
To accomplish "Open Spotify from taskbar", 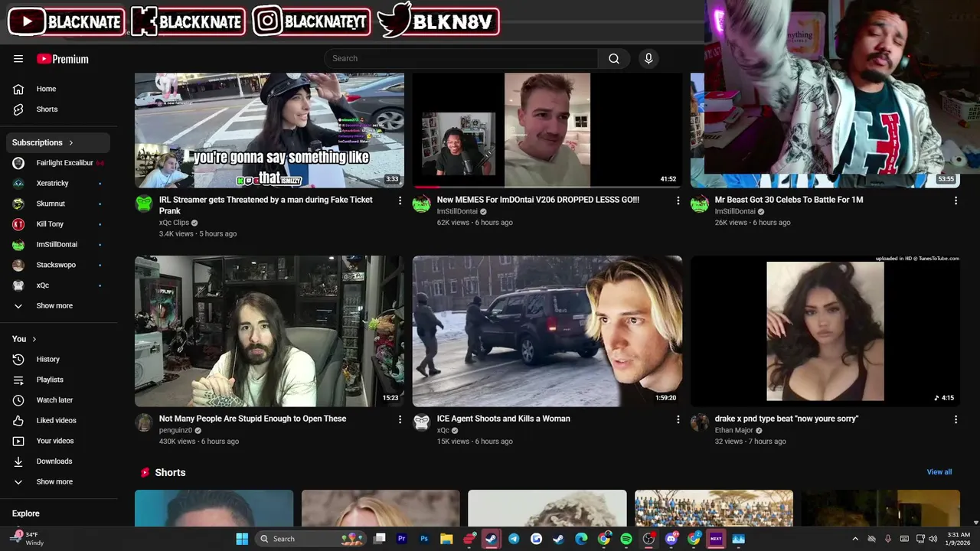I will click(626, 539).
